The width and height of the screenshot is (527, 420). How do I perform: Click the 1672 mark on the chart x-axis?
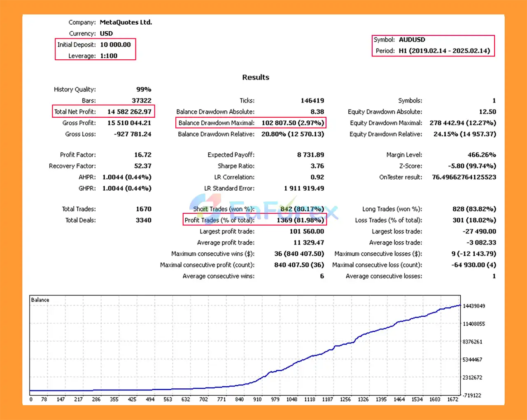point(452,399)
